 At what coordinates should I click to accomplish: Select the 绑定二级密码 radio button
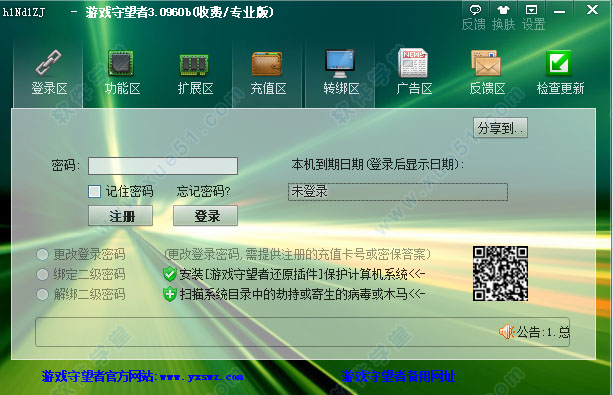pyautogui.click(x=42, y=274)
